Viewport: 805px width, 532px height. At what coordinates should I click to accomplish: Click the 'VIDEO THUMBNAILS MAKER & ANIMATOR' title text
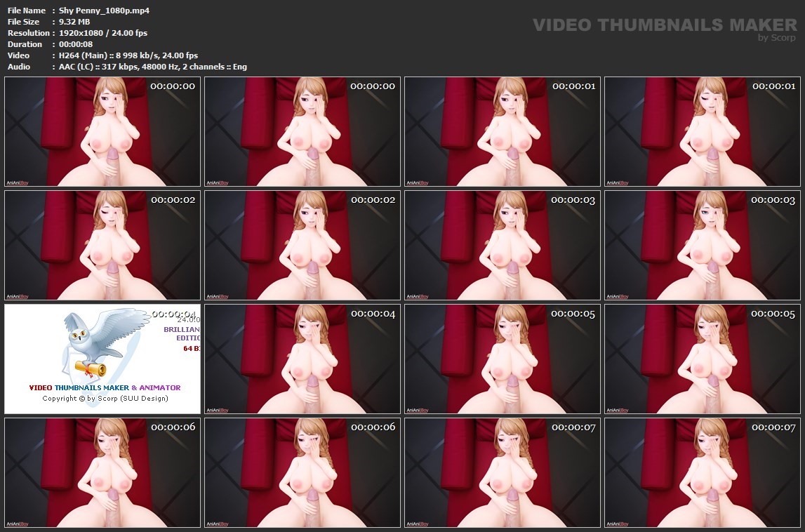[105, 387]
